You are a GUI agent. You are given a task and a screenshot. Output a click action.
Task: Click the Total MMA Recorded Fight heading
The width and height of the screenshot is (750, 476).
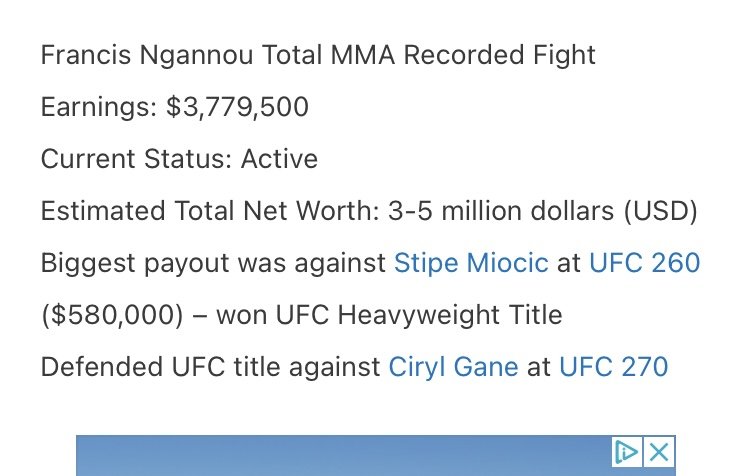429,55
